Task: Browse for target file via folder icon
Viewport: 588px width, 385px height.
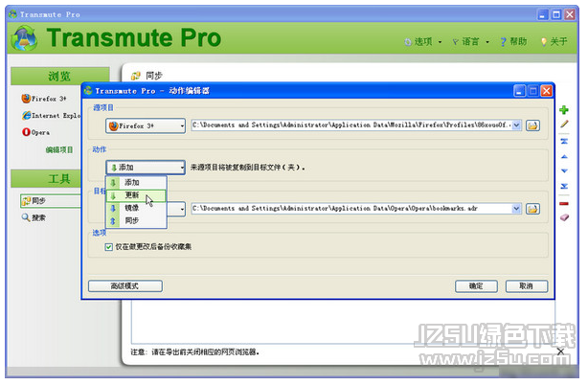Action: tap(532, 209)
